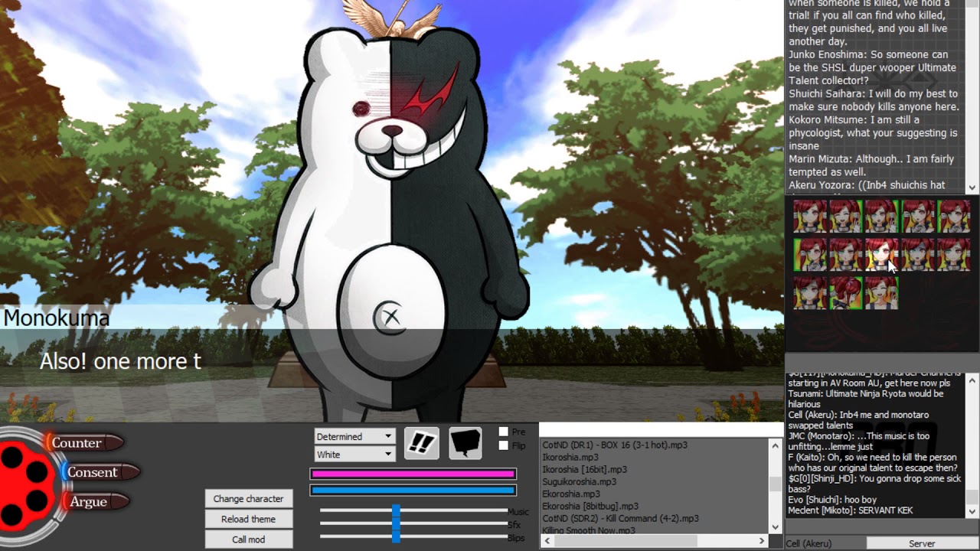Select the second emote in the top row
Image resolution: width=980 pixels, height=551 pixels.
tap(846, 217)
